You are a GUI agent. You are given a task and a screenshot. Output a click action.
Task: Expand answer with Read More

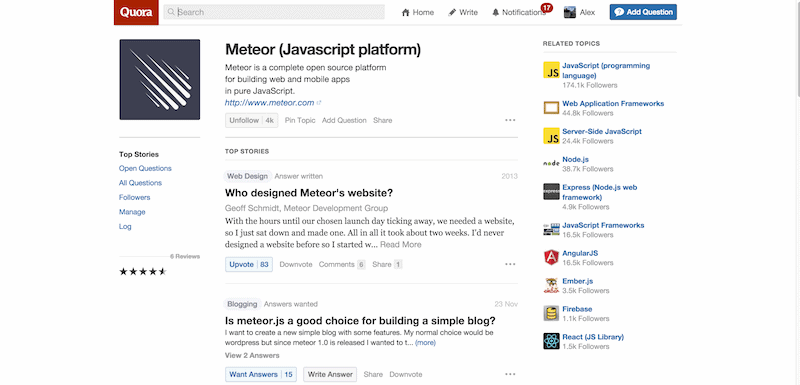pos(401,245)
